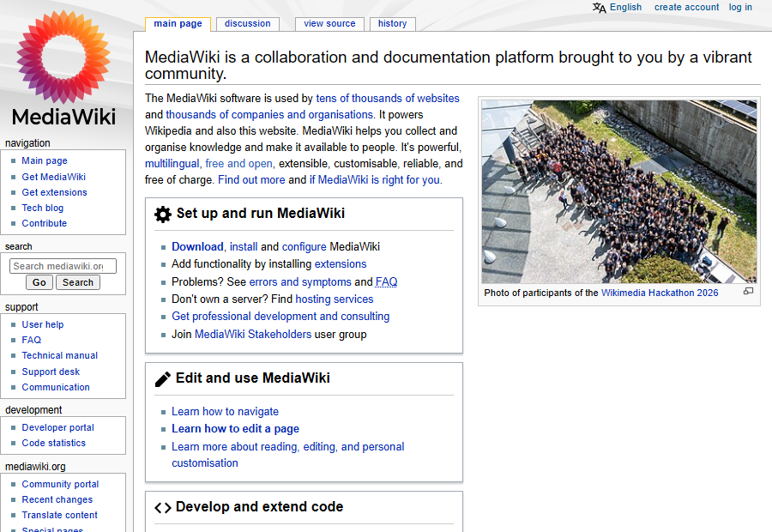The width and height of the screenshot is (772, 532).
Task: Click 'free and open' link
Action: click(238, 164)
